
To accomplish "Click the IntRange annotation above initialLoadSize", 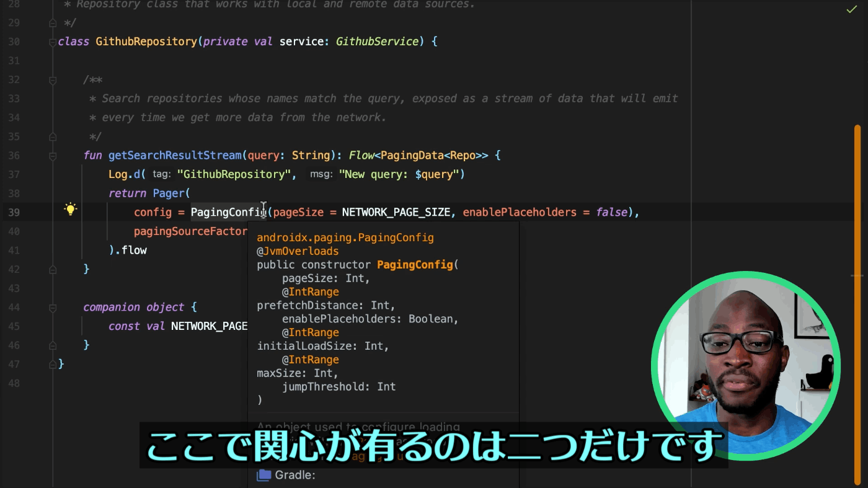I will point(314,332).
